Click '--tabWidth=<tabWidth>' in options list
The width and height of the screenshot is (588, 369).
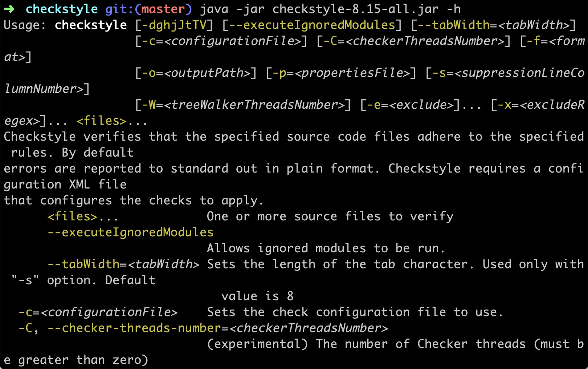pyautogui.click(x=123, y=264)
